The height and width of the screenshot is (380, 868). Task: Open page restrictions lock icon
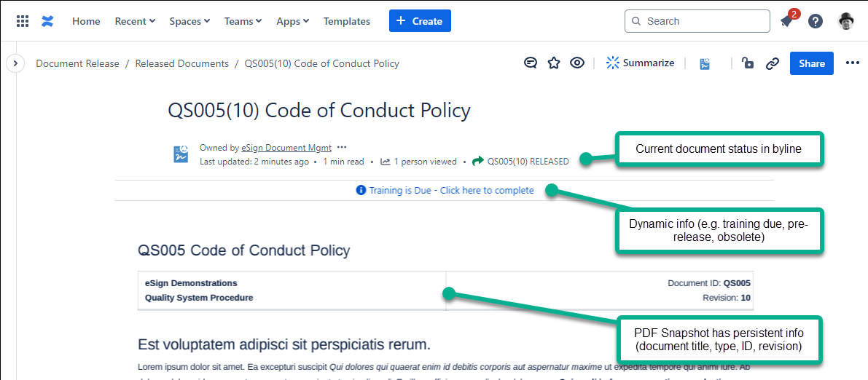pyautogui.click(x=748, y=63)
